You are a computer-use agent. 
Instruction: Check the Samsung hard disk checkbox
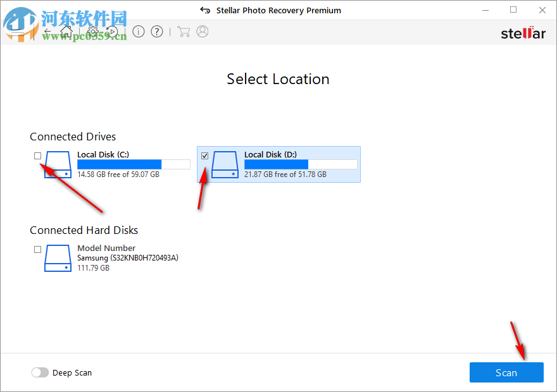(37, 249)
